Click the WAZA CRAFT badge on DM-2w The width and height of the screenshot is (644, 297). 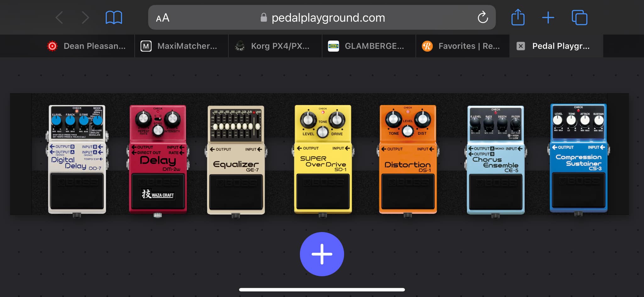(x=158, y=194)
